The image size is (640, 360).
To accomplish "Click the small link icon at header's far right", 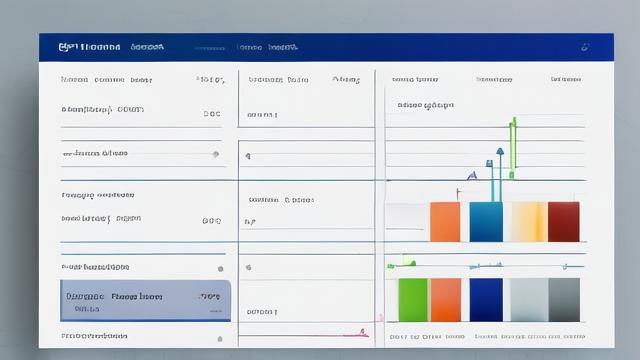I will (585, 47).
